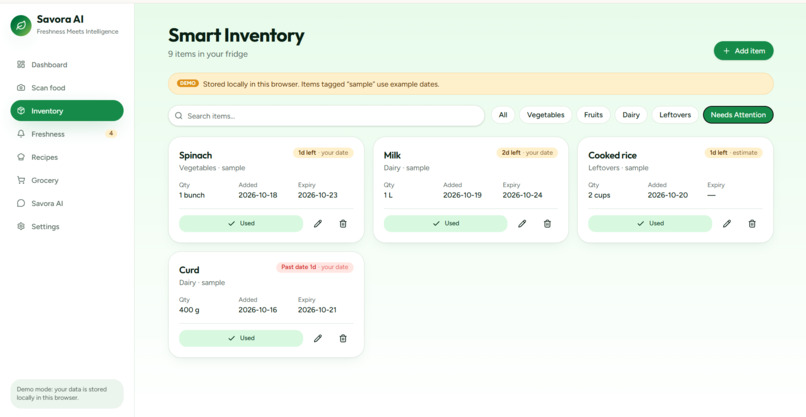Filter by Fruits
The height and width of the screenshot is (417, 806).
click(593, 115)
